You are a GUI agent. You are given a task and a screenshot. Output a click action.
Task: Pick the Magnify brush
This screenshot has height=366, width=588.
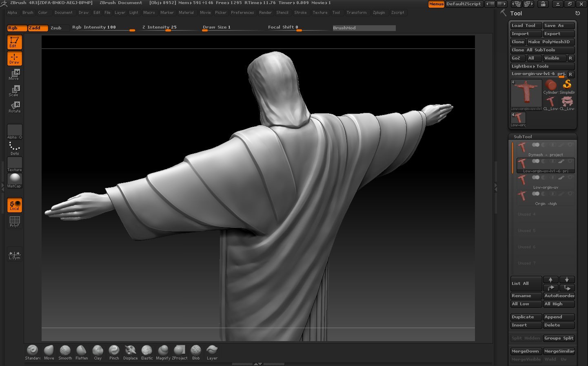[x=163, y=352]
